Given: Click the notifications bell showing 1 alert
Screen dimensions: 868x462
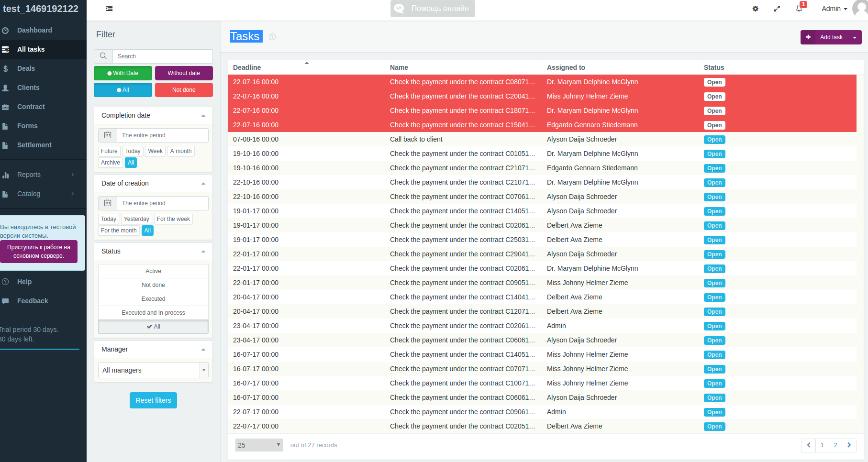Looking at the screenshot, I should [799, 9].
